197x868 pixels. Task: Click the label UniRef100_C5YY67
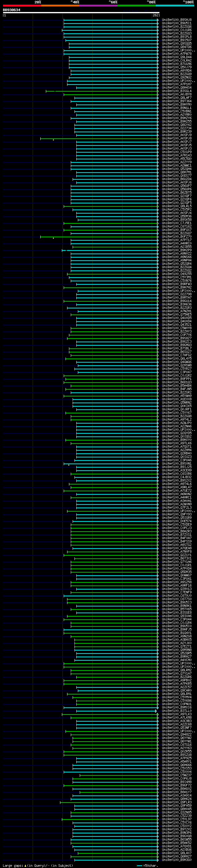177,412
